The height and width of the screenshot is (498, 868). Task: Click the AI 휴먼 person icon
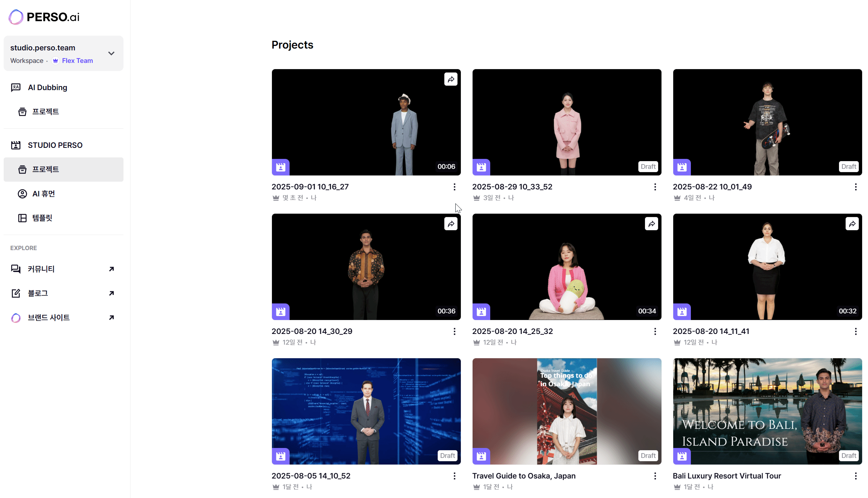(22, 194)
